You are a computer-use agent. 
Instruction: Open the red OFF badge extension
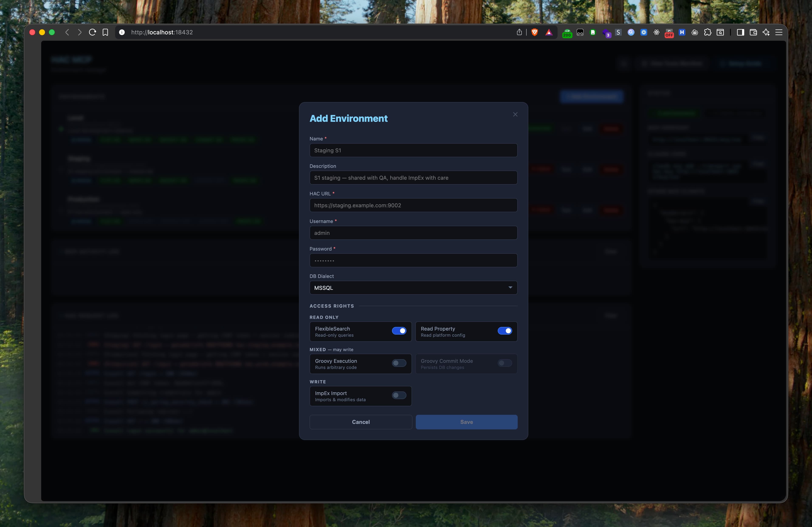coord(669,33)
